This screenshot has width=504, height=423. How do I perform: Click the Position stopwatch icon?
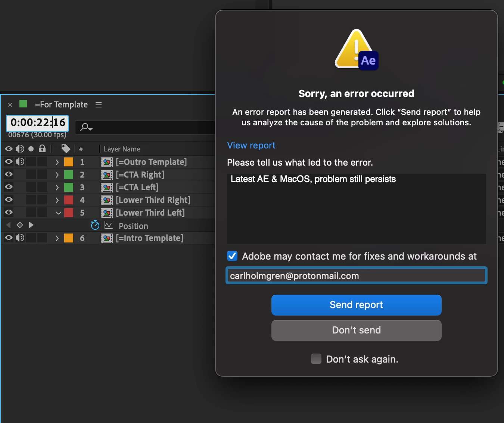(x=95, y=225)
